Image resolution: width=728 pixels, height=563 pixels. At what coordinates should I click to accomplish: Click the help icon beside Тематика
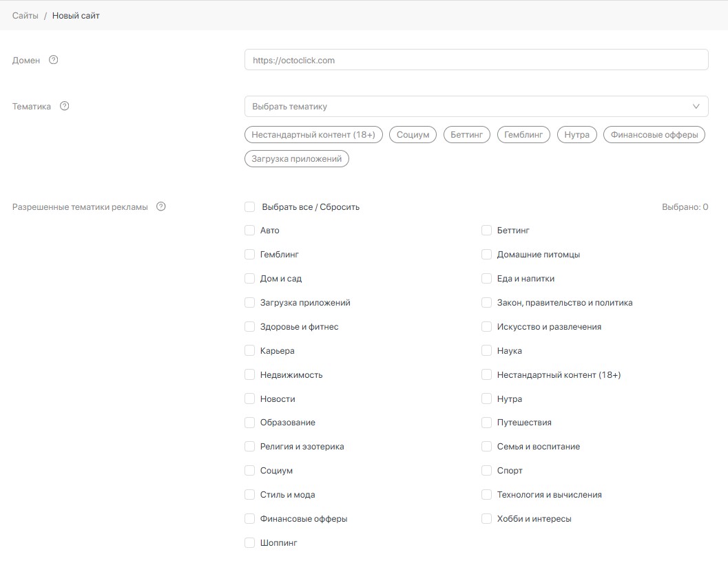(65, 106)
